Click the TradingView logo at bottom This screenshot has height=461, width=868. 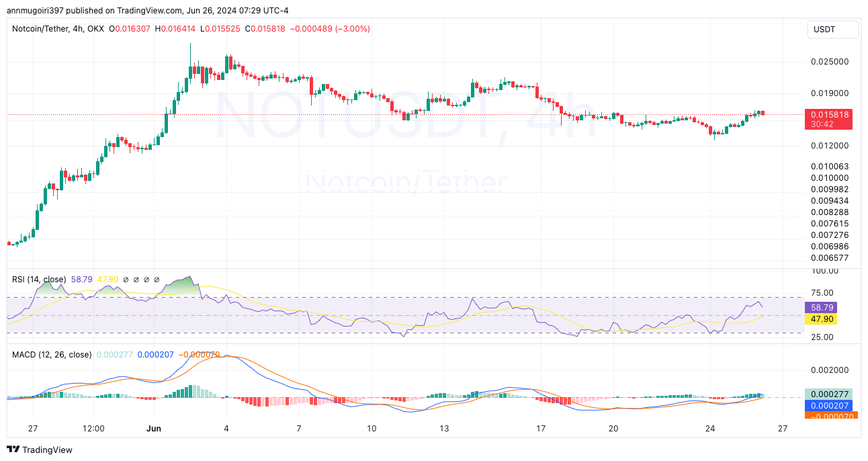[40, 450]
